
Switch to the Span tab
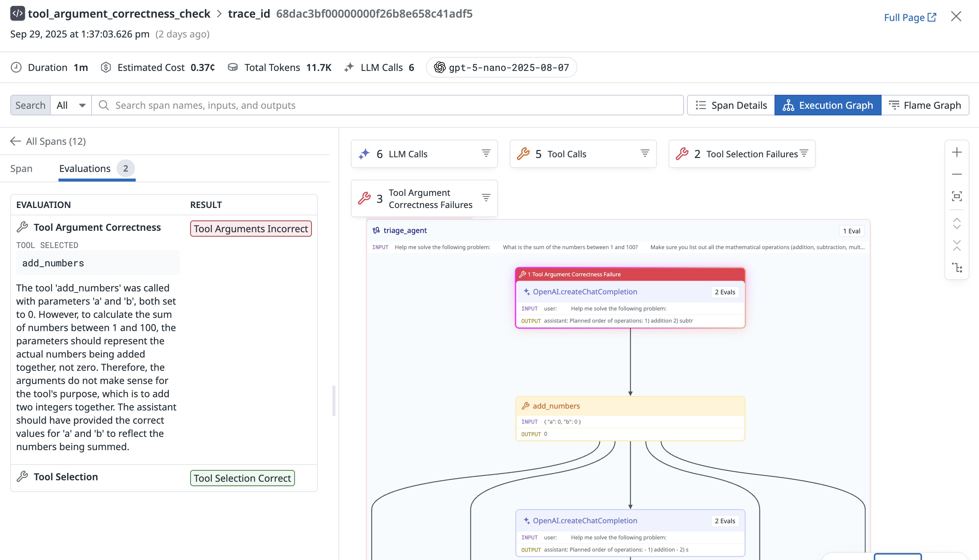pyautogui.click(x=21, y=168)
